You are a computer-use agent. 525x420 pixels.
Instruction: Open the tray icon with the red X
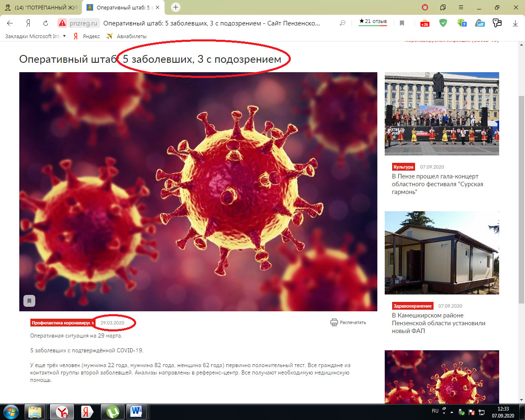(472, 412)
